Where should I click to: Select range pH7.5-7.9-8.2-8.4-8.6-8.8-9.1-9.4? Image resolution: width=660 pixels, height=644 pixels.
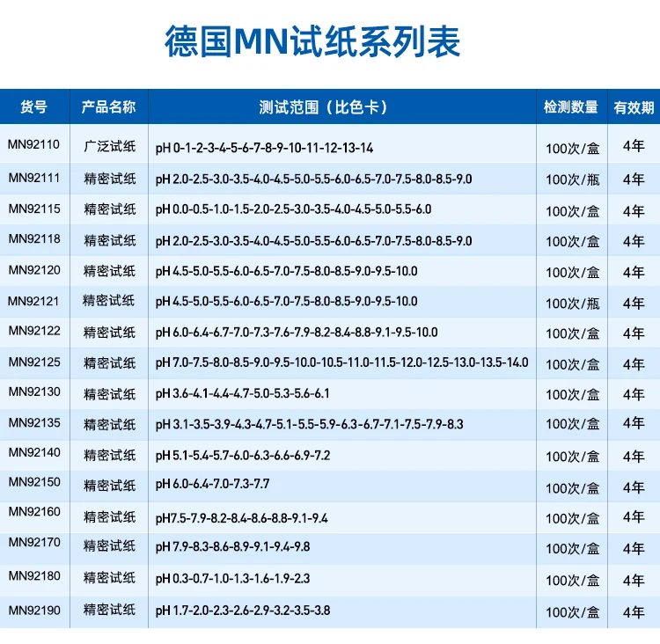pyautogui.click(x=242, y=518)
